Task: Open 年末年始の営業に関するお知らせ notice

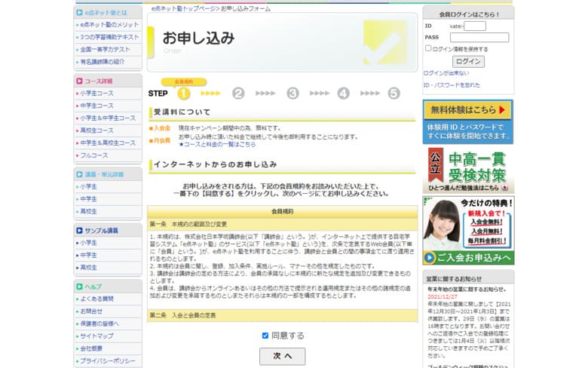Action: point(467,290)
